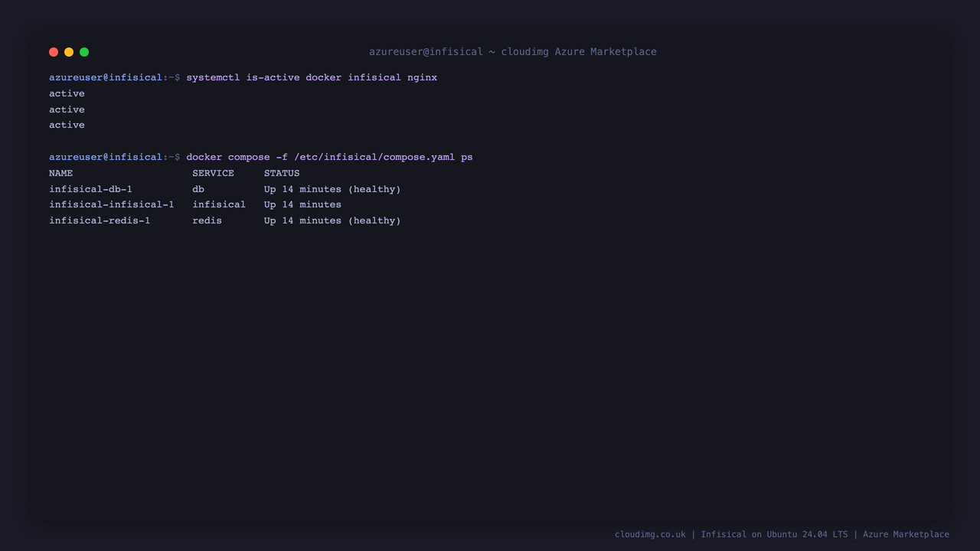This screenshot has width=980, height=551.
Task: Click the NAME column header
Action: click(x=61, y=173)
